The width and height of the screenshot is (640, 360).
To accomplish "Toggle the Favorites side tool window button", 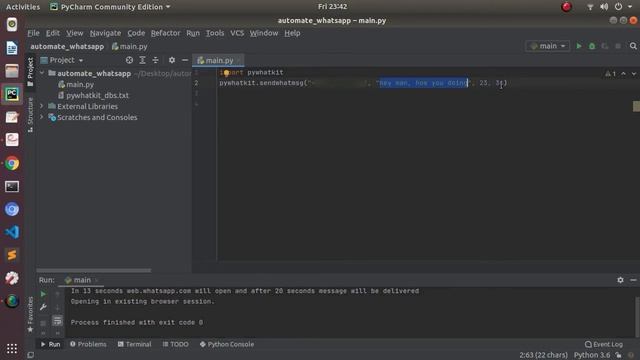I will (x=31, y=313).
